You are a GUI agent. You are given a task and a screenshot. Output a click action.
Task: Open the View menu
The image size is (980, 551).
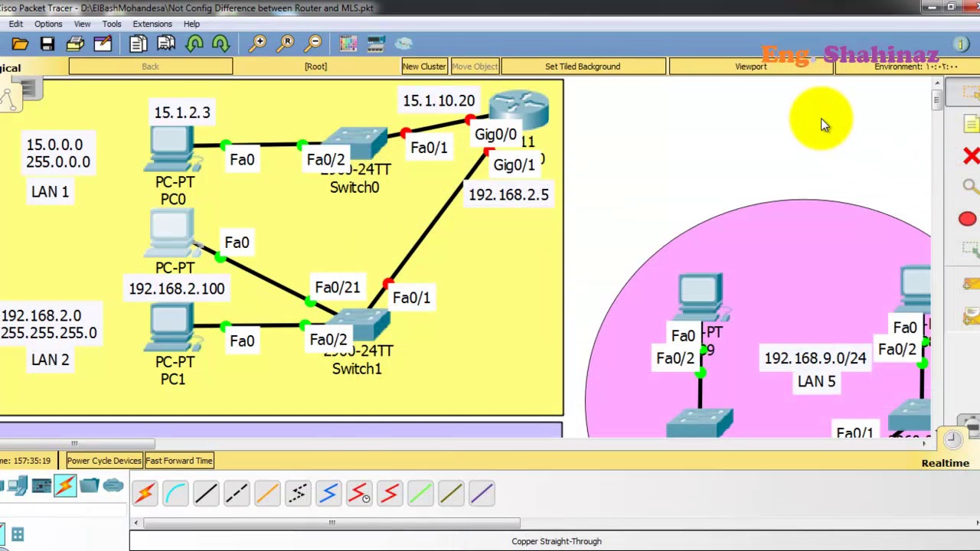click(x=82, y=24)
